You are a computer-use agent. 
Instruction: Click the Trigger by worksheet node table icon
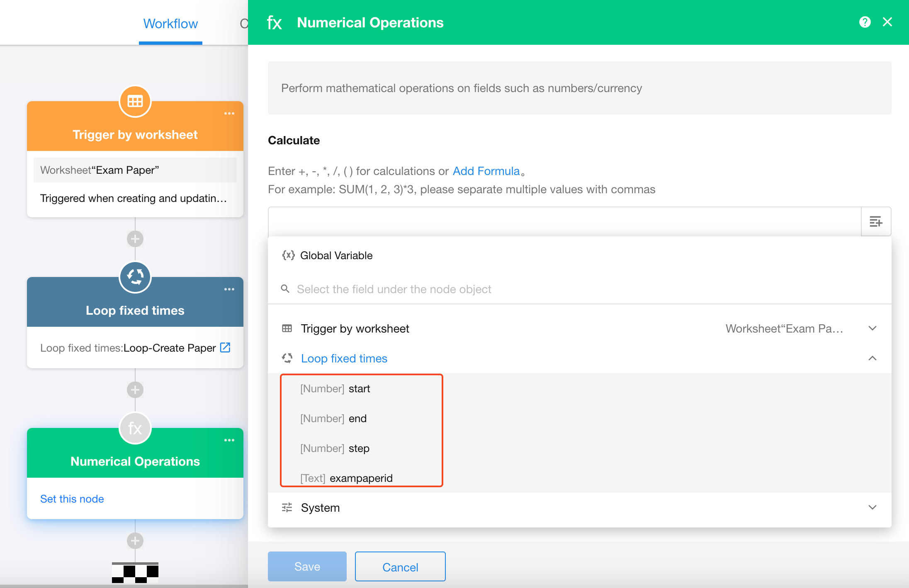[135, 101]
